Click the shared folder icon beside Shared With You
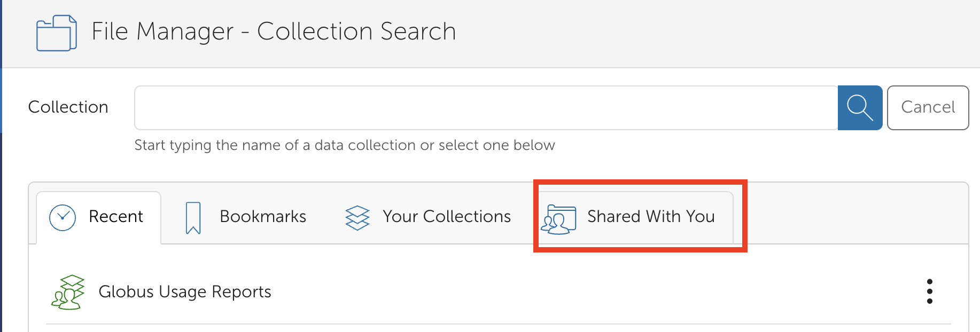 click(x=559, y=218)
